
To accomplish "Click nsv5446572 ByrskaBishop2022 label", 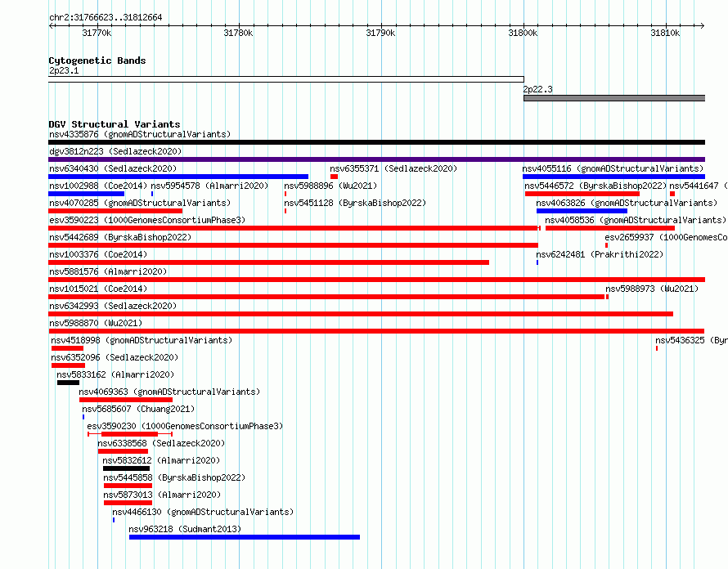I will tap(595, 186).
